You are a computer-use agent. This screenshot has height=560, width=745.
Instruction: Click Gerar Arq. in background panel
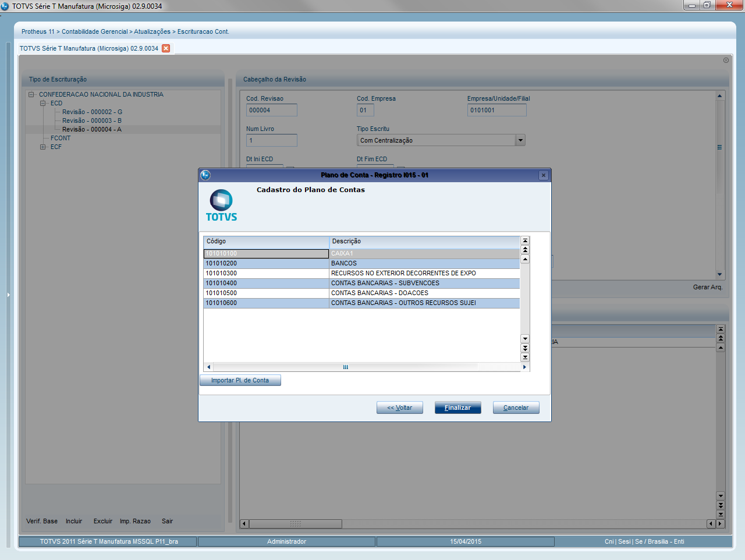pos(708,287)
